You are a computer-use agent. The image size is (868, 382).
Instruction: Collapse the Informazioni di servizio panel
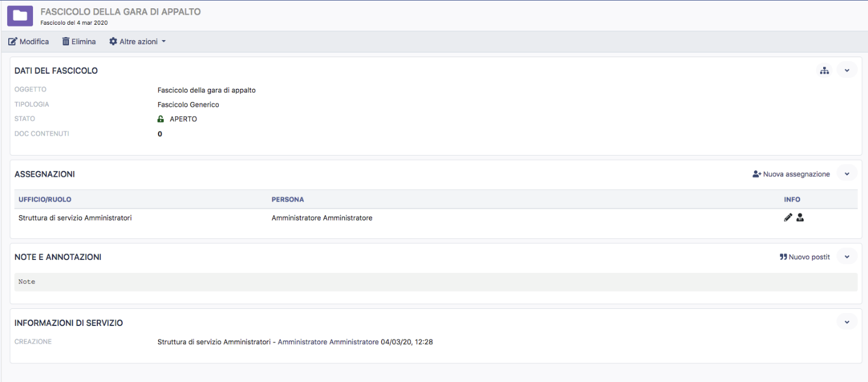[847, 322]
